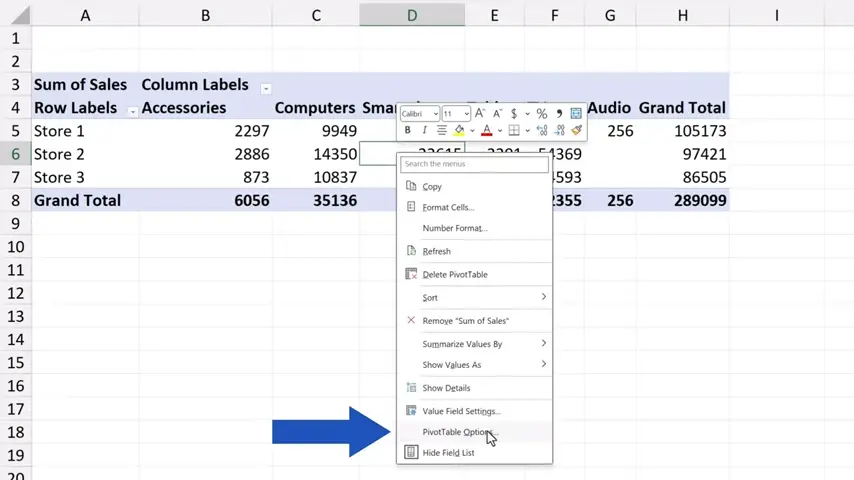The width and height of the screenshot is (854, 480).
Task: Click the Format Painter brush icon
Action: click(x=576, y=131)
